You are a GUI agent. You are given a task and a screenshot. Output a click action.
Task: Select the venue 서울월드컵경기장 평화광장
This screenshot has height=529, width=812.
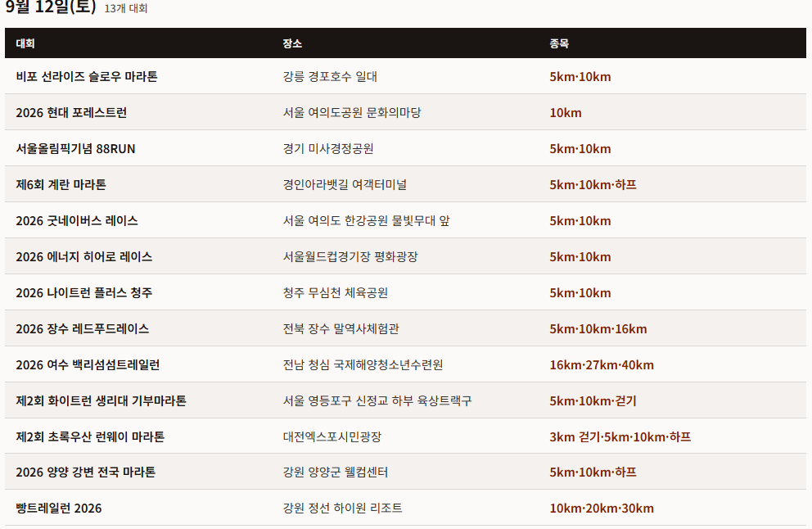point(350,257)
